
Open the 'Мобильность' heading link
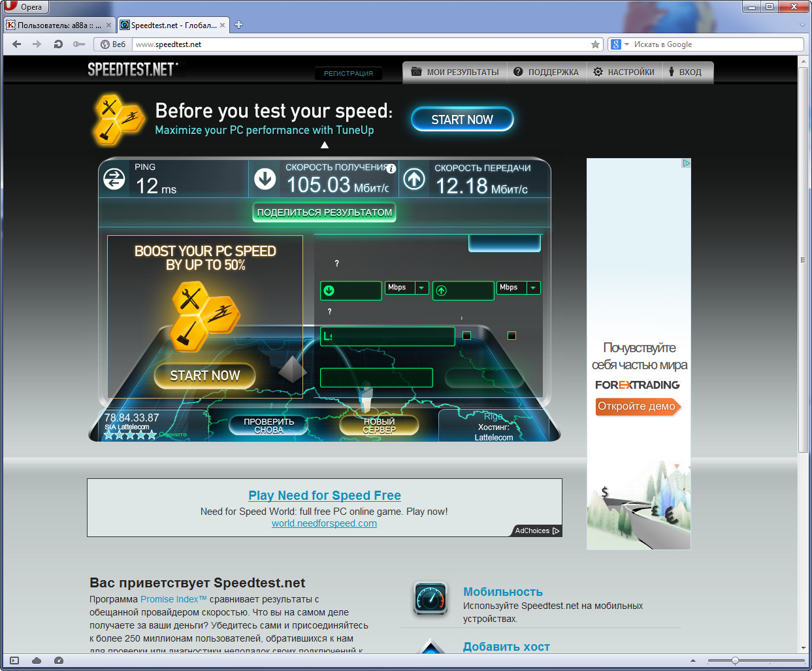pyautogui.click(x=503, y=592)
